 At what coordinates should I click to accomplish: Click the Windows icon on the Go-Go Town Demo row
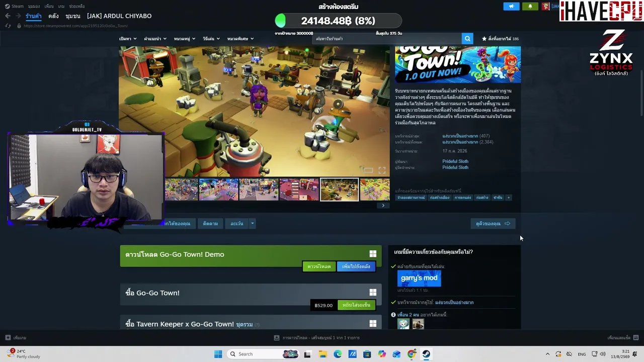(373, 254)
